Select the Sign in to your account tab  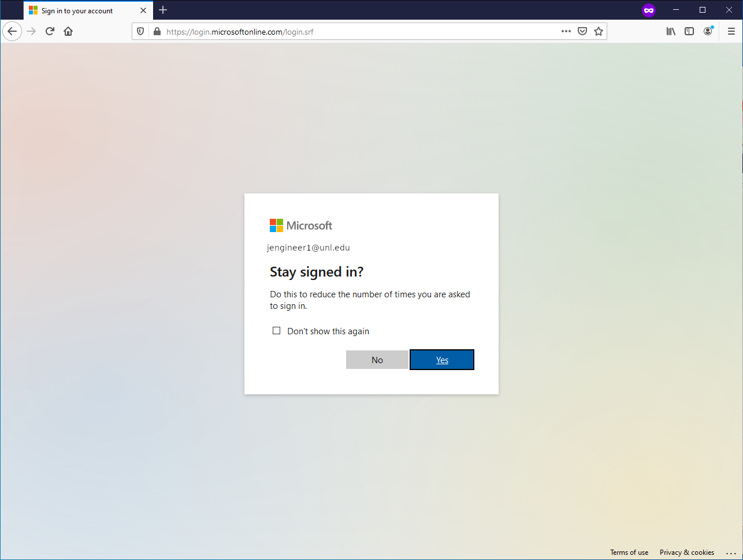88,10
